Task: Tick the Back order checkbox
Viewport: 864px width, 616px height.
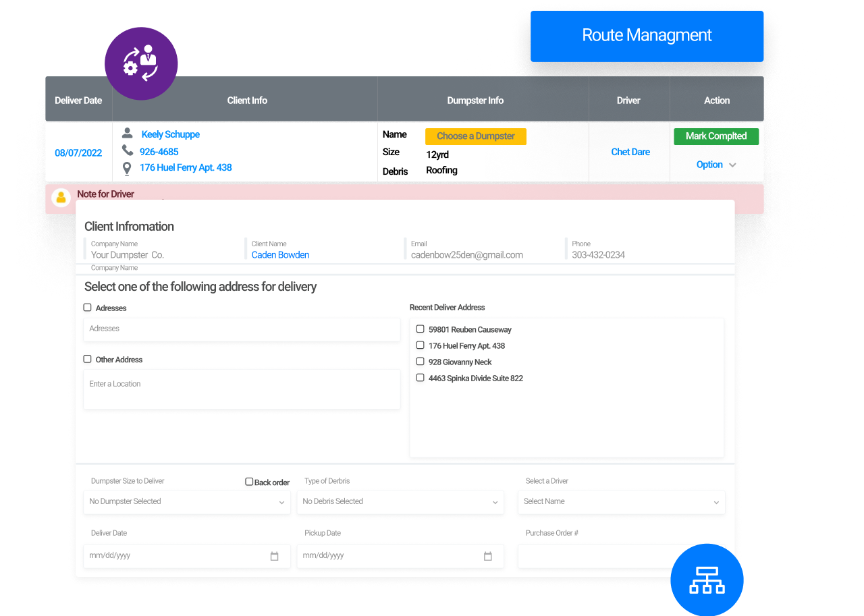Action: pos(249,482)
